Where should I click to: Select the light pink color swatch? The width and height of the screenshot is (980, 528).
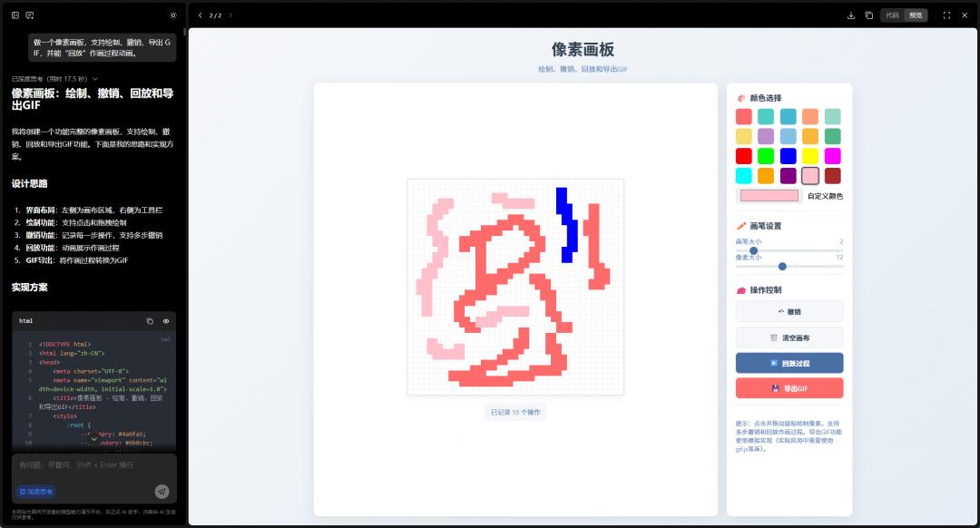[810, 176]
